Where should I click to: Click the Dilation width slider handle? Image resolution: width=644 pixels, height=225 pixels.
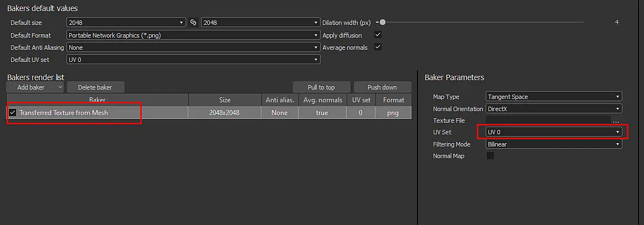pos(383,22)
